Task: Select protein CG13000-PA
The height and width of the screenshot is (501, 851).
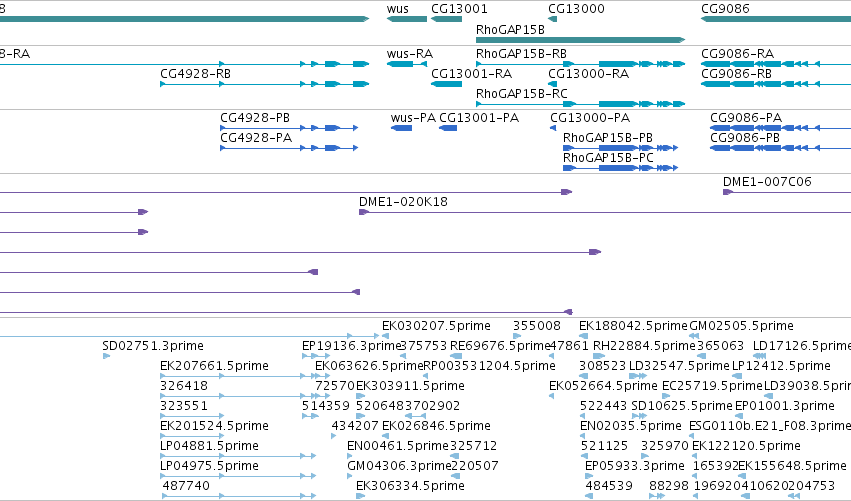Action: (x=590, y=118)
